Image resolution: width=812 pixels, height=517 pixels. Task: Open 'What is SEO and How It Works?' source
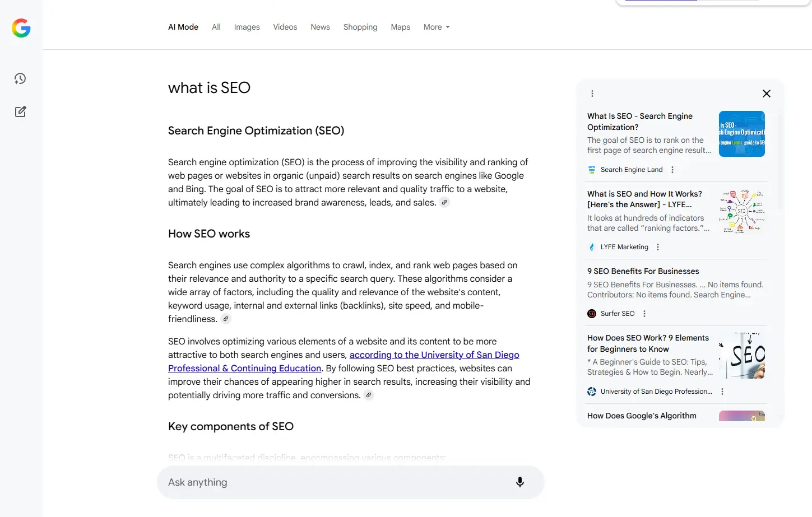(x=644, y=199)
